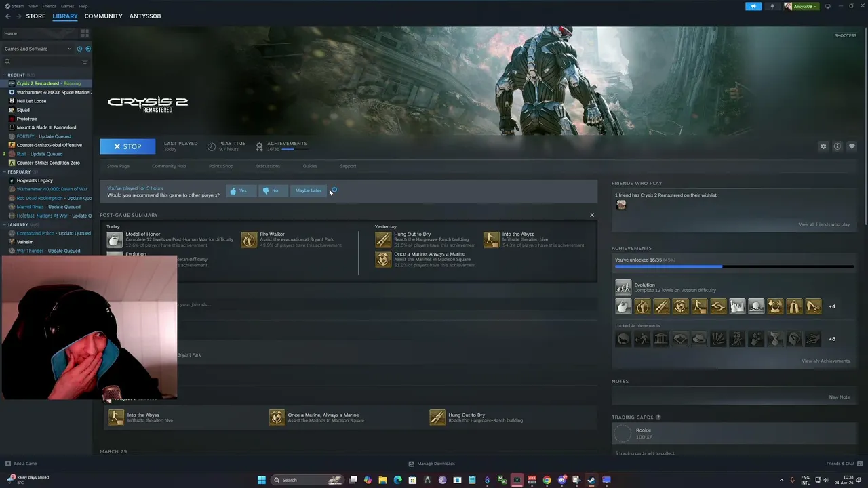
Task: Open the Community Hub link
Action: pos(169,166)
